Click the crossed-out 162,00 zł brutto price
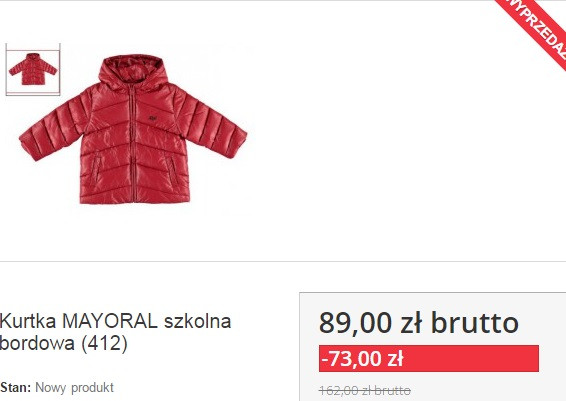Image resolution: width=566 pixels, height=401 pixels. (x=365, y=390)
